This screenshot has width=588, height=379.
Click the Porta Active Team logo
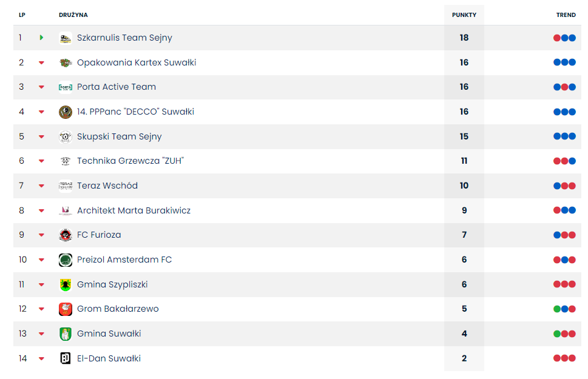click(x=66, y=87)
